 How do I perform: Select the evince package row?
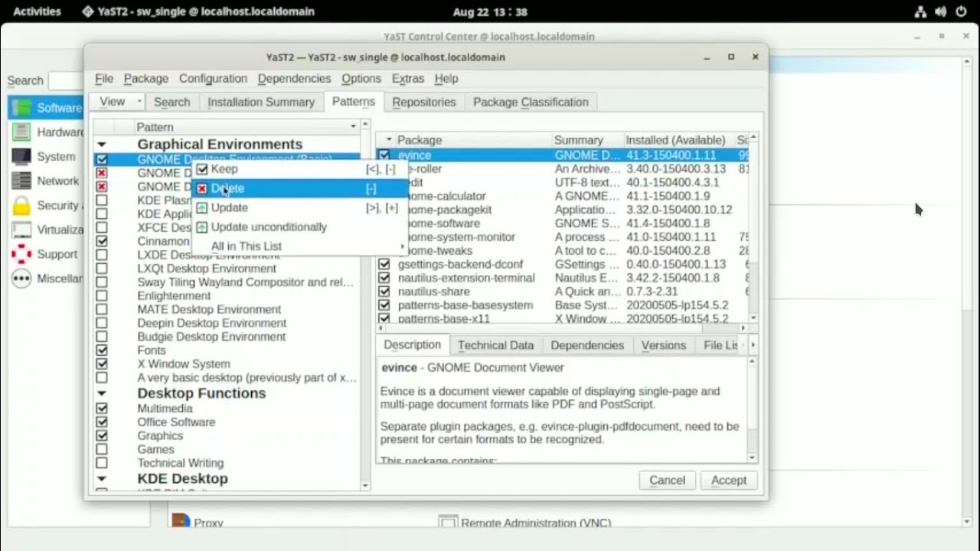point(562,155)
